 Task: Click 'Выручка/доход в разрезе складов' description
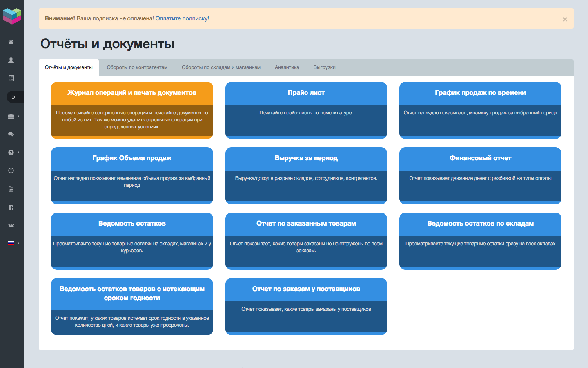click(306, 178)
